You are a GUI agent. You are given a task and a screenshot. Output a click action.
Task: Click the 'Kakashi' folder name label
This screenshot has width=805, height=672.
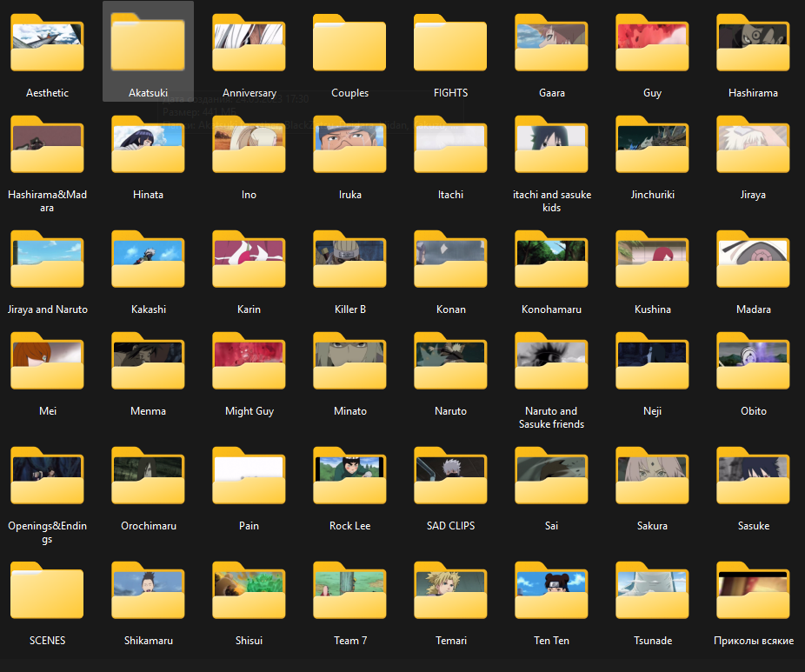pos(149,309)
